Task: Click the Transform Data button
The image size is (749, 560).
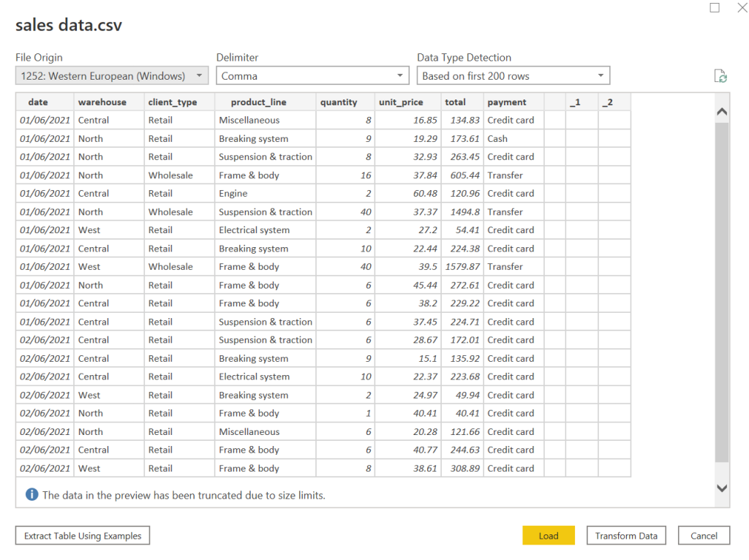Action: click(x=626, y=536)
